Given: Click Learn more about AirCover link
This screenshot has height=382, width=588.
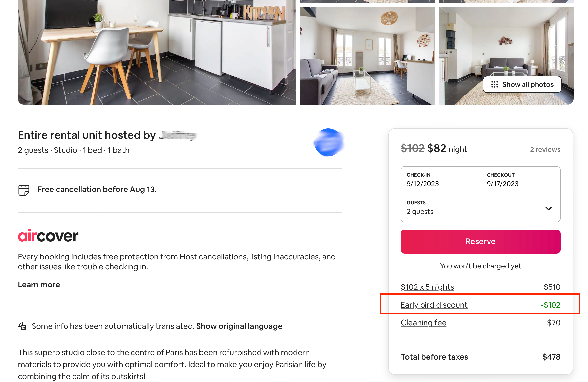Looking at the screenshot, I should (38, 284).
